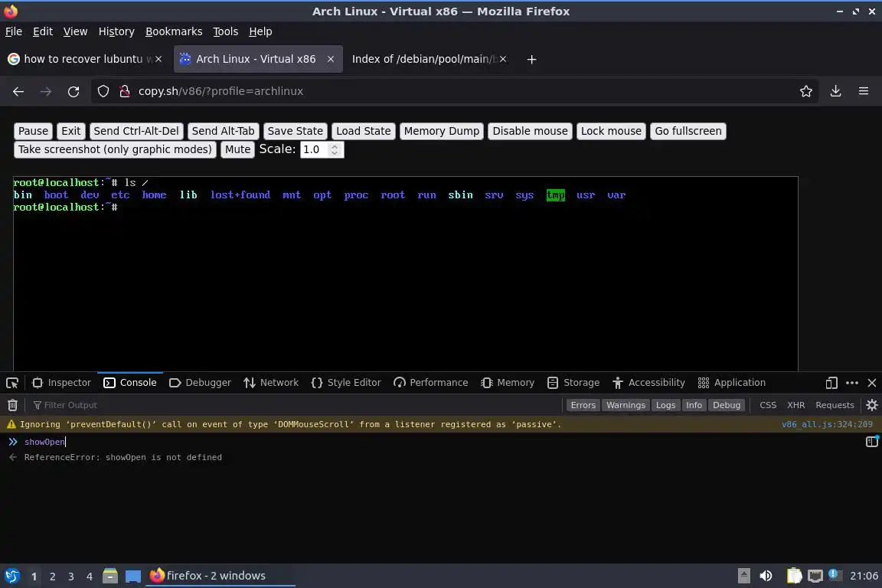
Task: Mute the emulator sound
Action: (237, 149)
